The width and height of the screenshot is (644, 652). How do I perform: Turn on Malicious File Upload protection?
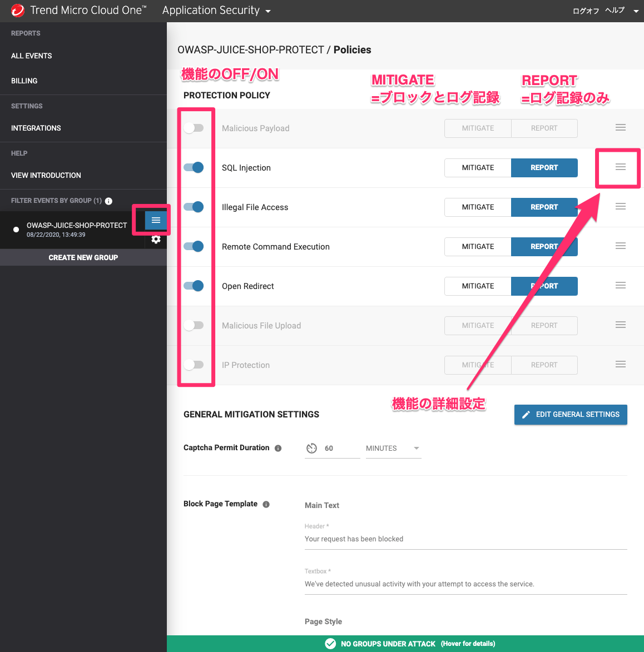click(194, 325)
